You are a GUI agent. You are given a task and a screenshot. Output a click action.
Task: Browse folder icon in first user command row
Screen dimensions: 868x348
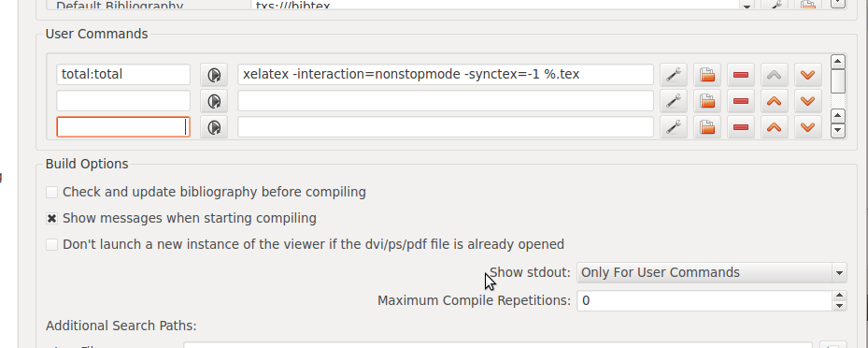(707, 74)
